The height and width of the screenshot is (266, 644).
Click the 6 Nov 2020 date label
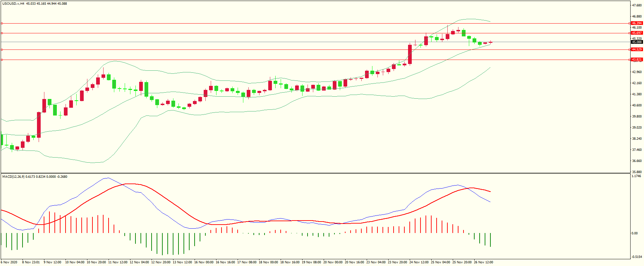(x=9, y=262)
